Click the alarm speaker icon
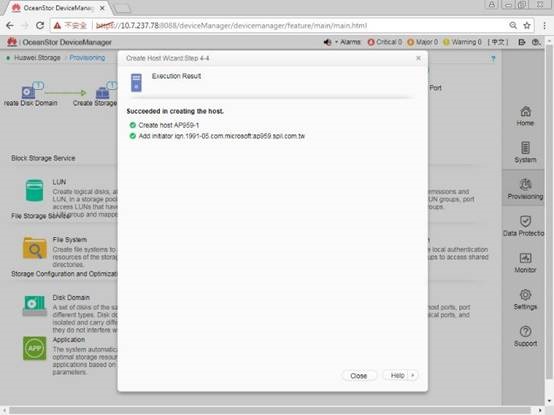 coord(328,42)
